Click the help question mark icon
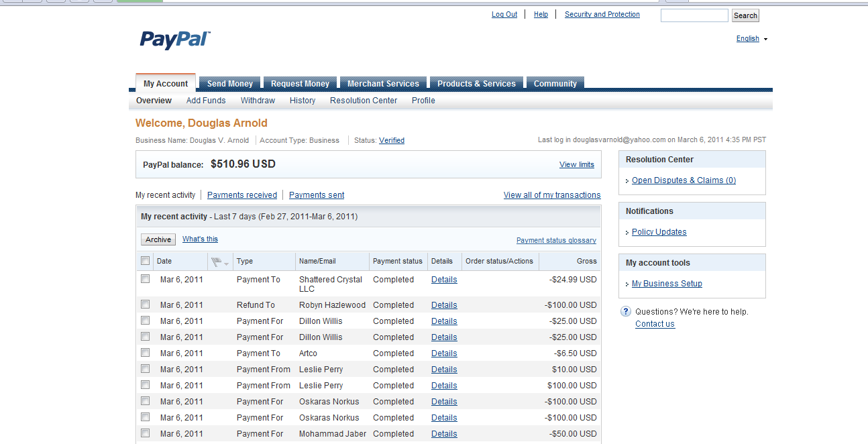This screenshot has height=444, width=868. 626,311
